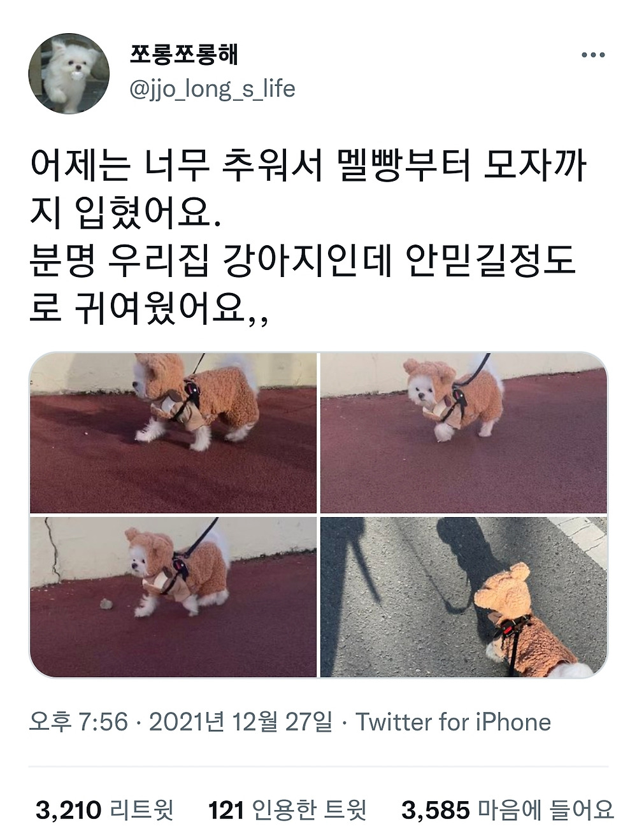Open the display name 쪼롱쪼롱해
The width and height of the screenshot is (637, 840).
(x=183, y=55)
